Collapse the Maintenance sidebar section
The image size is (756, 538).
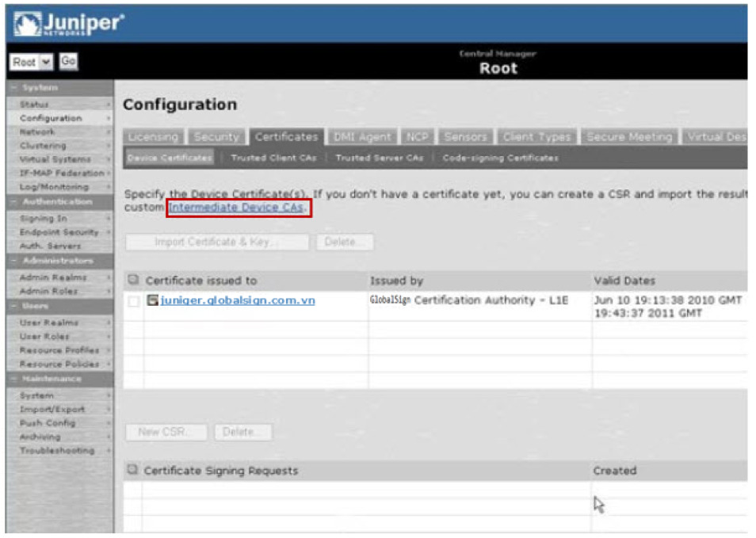pos(13,379)
